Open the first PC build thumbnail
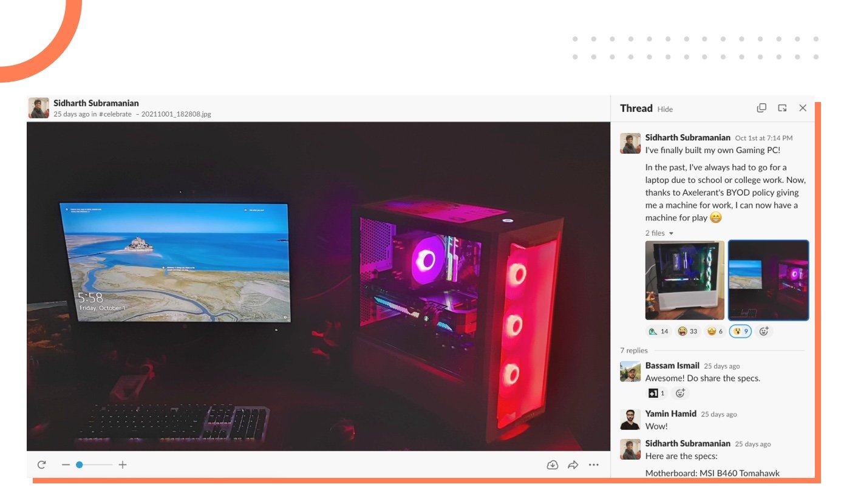 click(684, 280)
